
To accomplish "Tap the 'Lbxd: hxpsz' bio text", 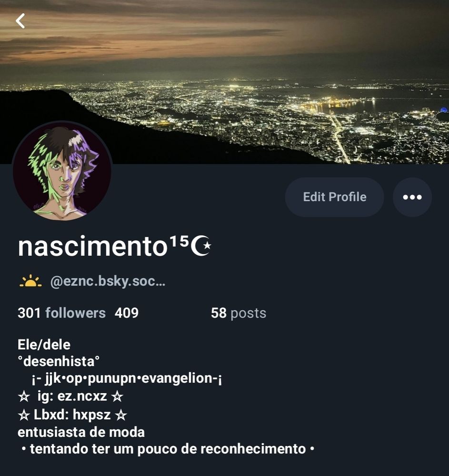I will pos(72,415).
